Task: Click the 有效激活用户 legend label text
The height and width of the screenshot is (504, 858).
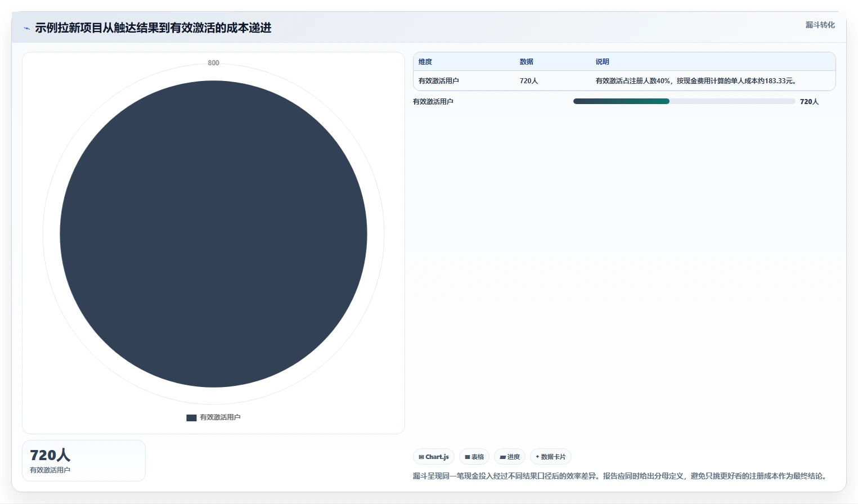Action: pos(220,417)
